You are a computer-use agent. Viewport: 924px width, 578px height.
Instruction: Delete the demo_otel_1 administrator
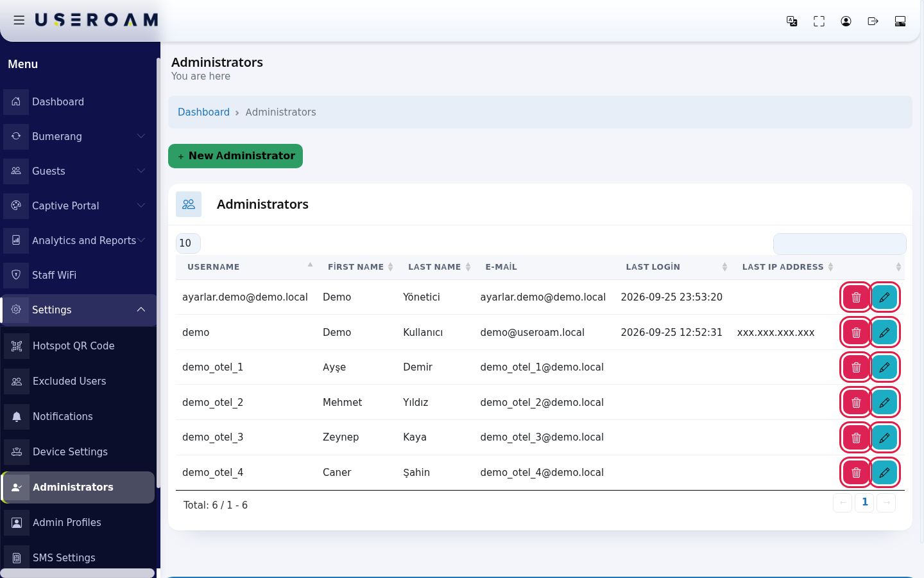(x=856, y=367)
